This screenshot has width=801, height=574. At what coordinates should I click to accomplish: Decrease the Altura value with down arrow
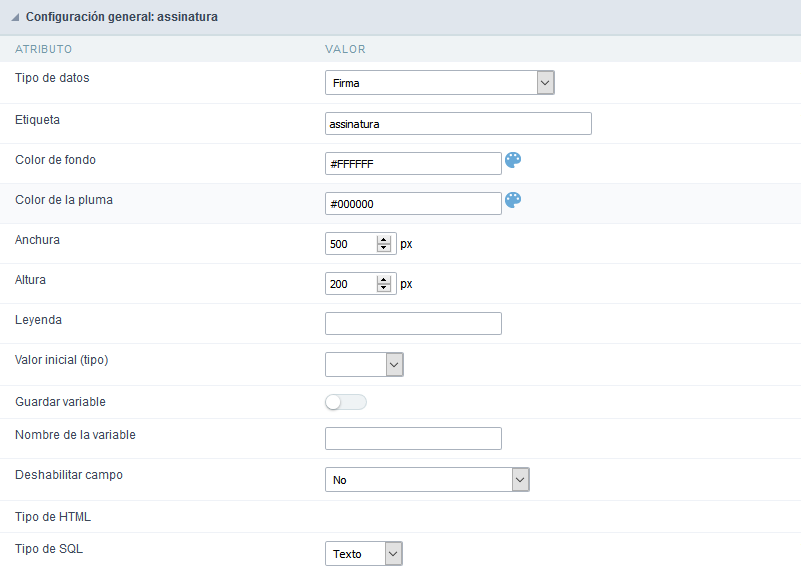tap(384, 288)
